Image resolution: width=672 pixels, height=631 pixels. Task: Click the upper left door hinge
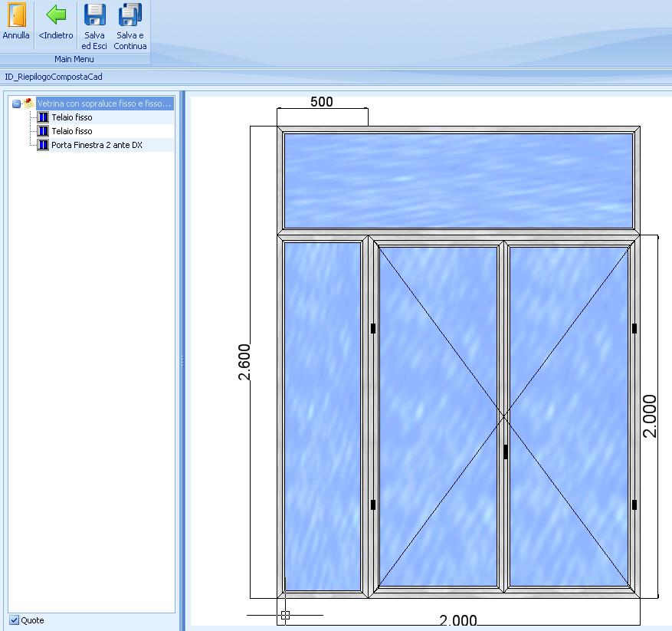pos(373,329)
